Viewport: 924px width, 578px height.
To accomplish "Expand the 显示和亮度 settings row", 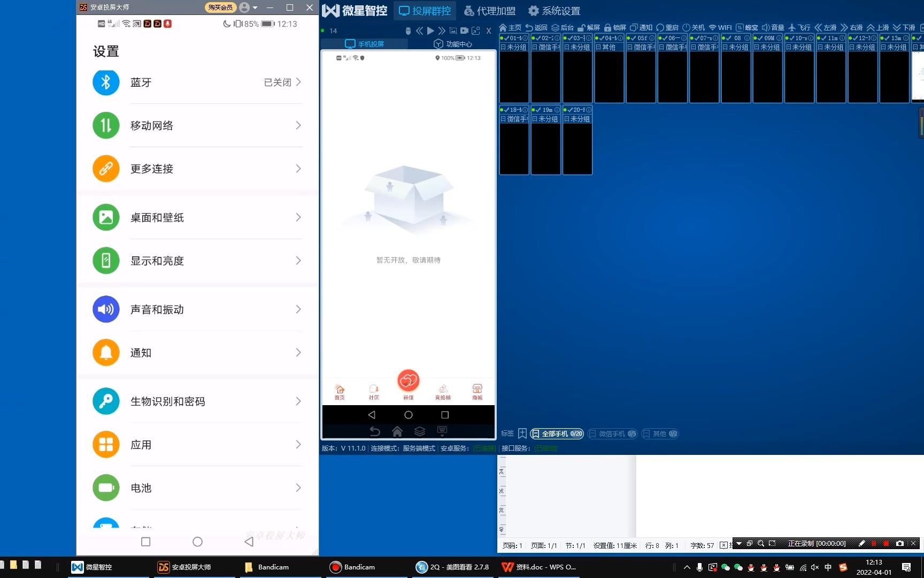I will pos(197,261).
